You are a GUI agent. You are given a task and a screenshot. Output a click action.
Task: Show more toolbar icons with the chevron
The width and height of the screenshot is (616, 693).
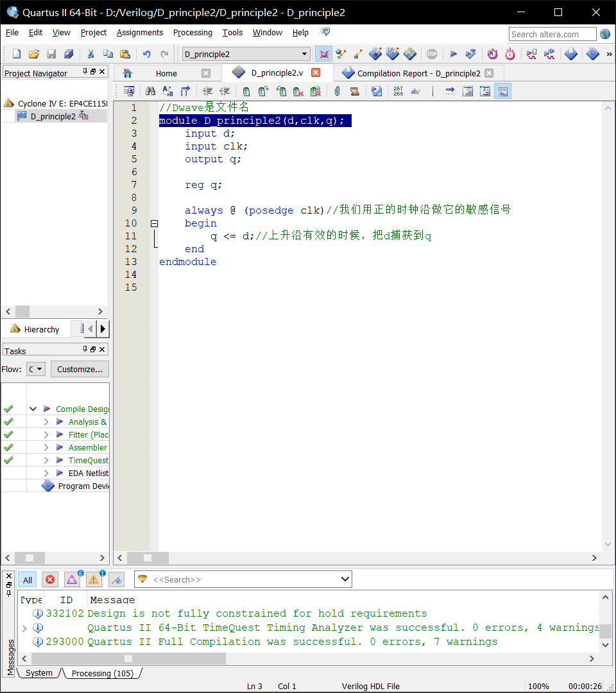610,54
